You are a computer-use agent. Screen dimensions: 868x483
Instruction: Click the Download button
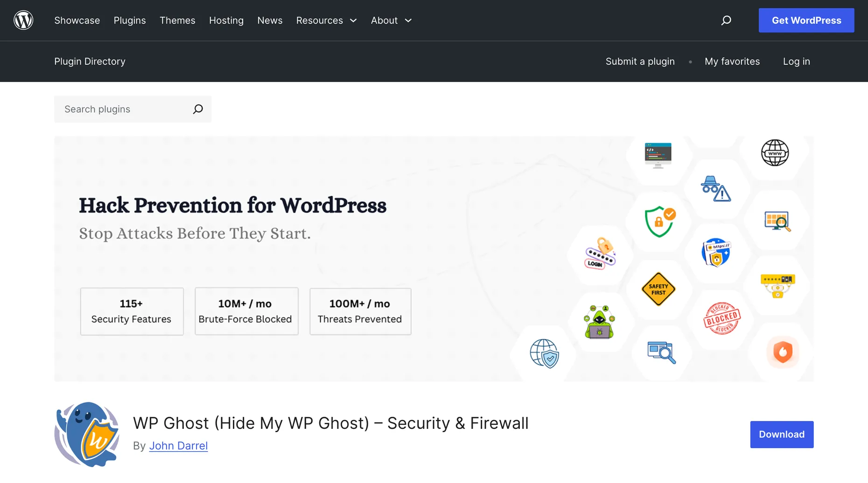pos(782,434)
